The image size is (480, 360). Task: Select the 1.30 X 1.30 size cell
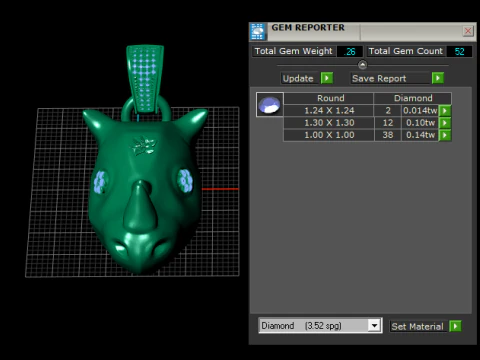click(329, 123)
